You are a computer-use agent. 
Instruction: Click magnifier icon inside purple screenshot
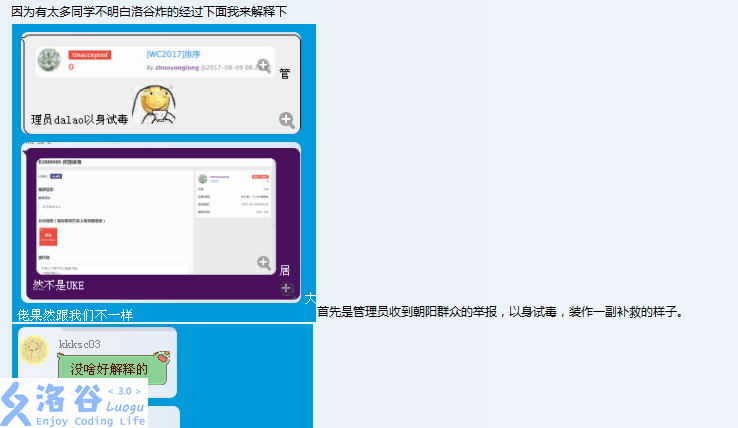click(x=264, y=263)
